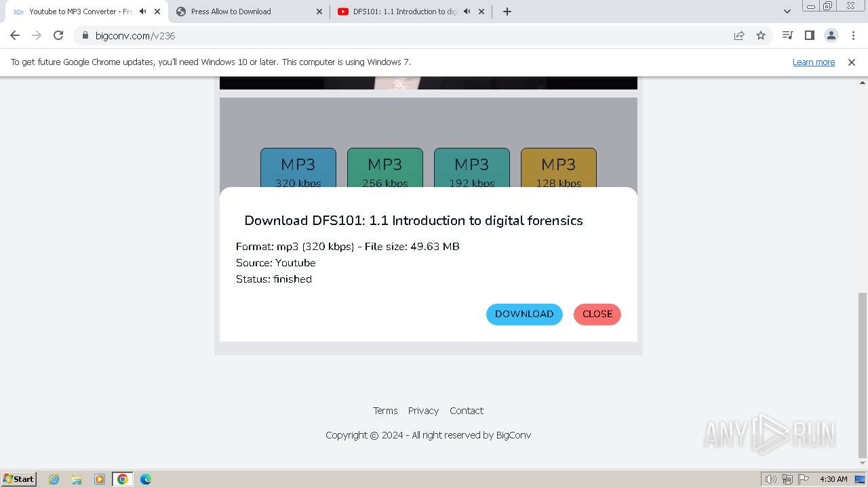Mute the Youtube to MP3 Converter tab
This screenshot has width=868, height=488.
point(142,12)
